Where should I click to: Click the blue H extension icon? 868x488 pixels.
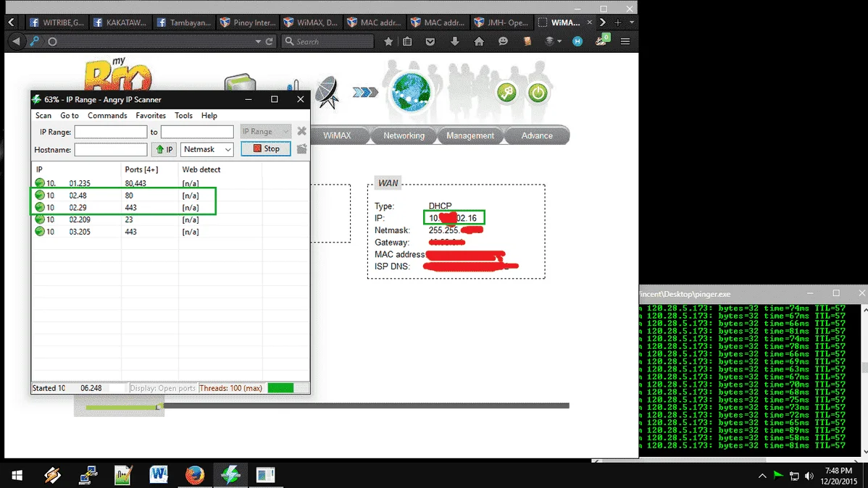[577, 41]
